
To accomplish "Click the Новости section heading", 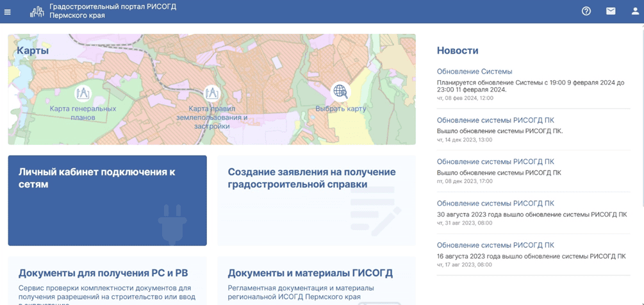I will (x=458, y=51).
